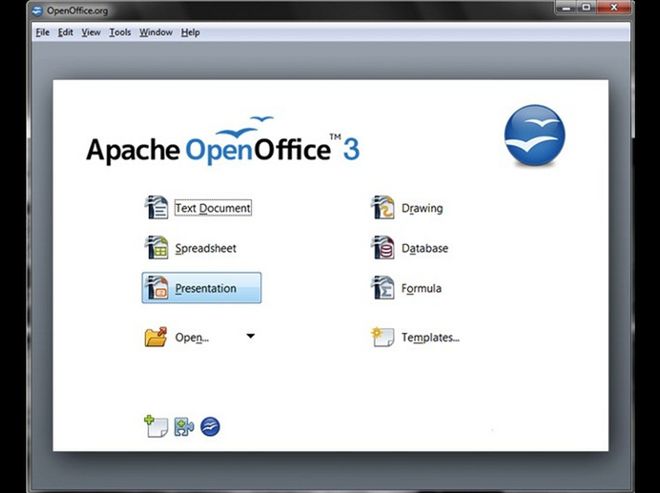The height and width of the screenshot is (493, 660).
Task: Click the Text Document icon
Action: click(157, 208)
